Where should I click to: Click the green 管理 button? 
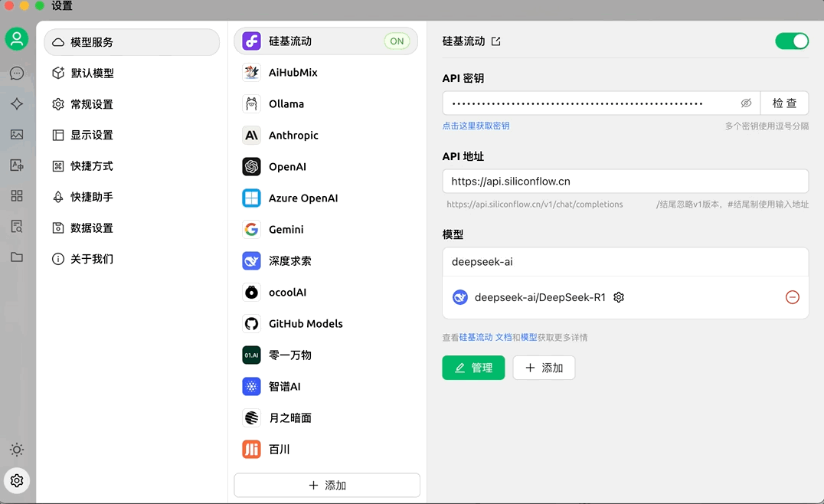473,368
